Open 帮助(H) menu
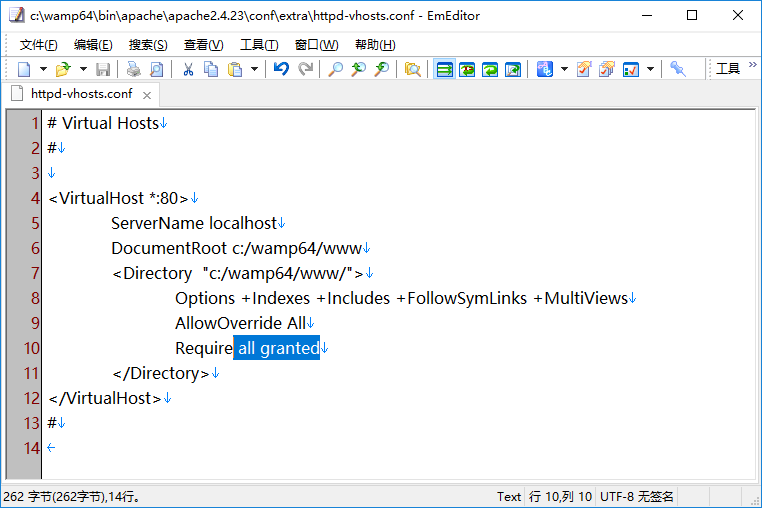The width and height of the screenshot is (762, 508). click(x=375, y=45)
